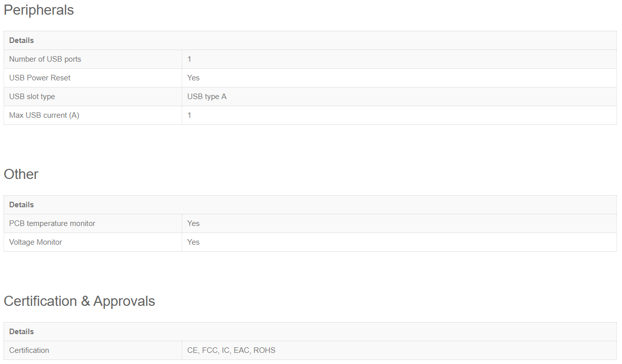The height and width of the screenshot is (364, 622).
Task: Click the USB slot type label
Action: pyautogui.click(x=32, y=97)
